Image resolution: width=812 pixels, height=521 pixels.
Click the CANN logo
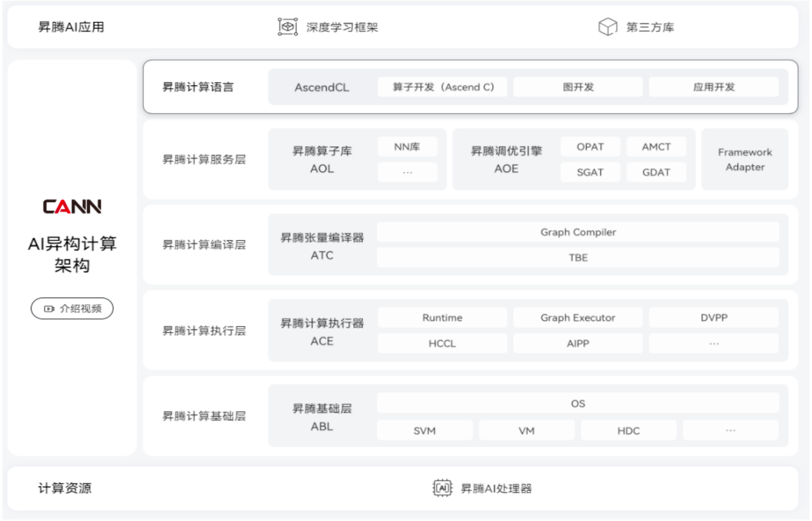72,207
